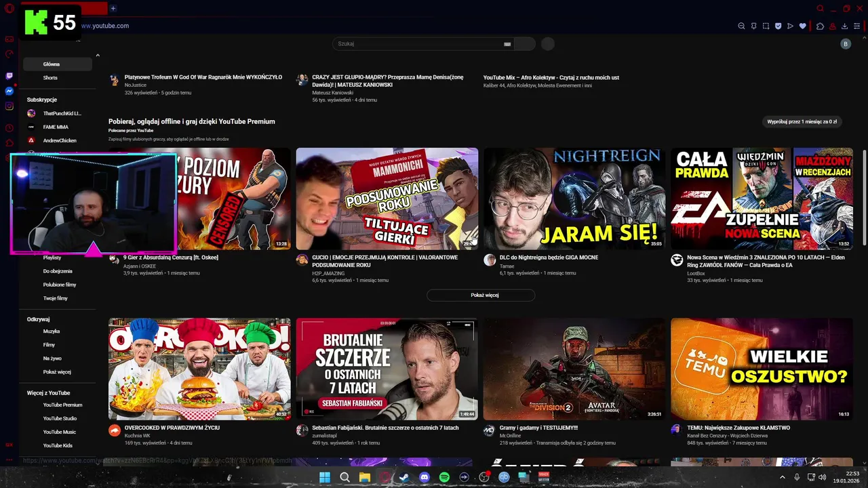
Task: Click the pin icon in address bar
Action: (x=753, y=26)
